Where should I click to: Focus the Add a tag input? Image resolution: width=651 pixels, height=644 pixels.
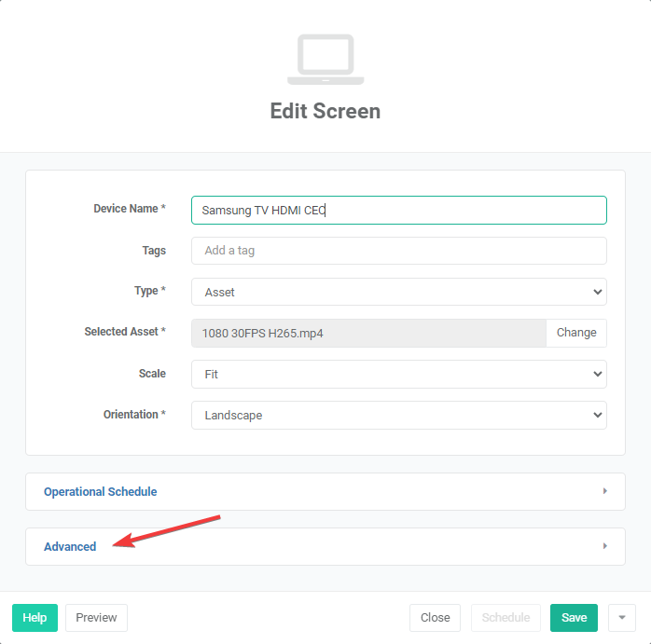pos(398,251)
